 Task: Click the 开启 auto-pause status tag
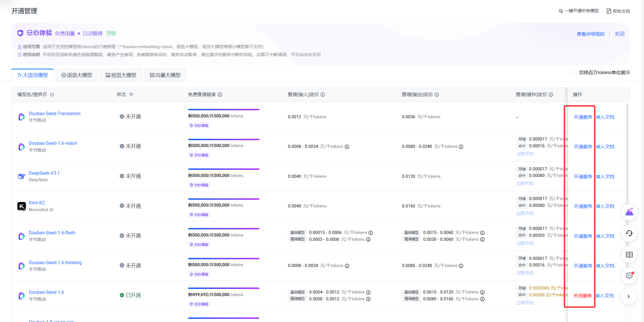[x=111, y=33]
